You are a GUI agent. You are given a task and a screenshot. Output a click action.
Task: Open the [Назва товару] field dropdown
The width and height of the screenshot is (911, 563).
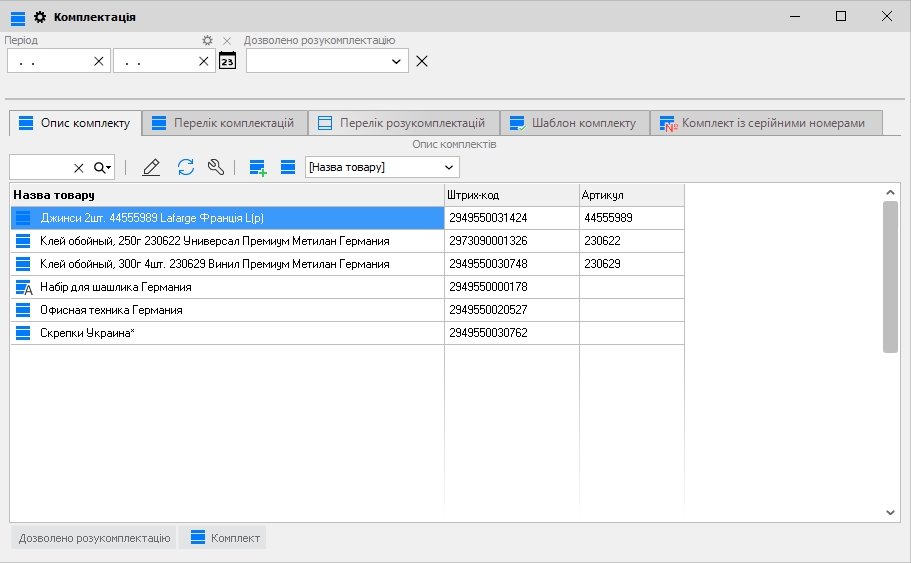(449, 167)
